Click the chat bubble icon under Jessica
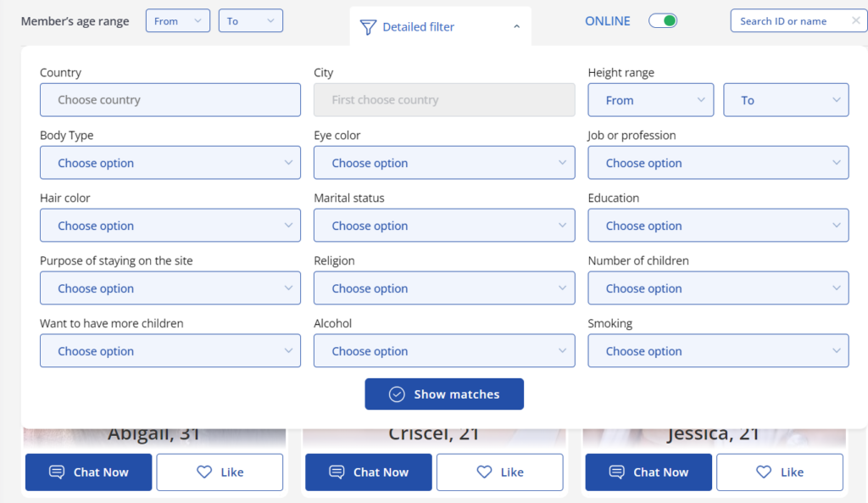Screen dimensions: 868x503 point(616,472)
